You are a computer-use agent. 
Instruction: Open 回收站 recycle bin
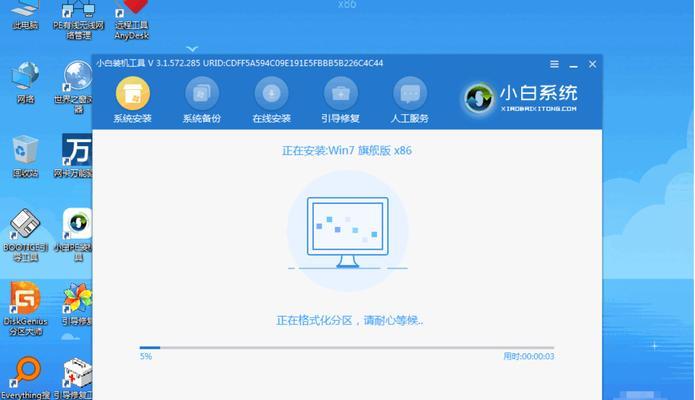[25, 156]
